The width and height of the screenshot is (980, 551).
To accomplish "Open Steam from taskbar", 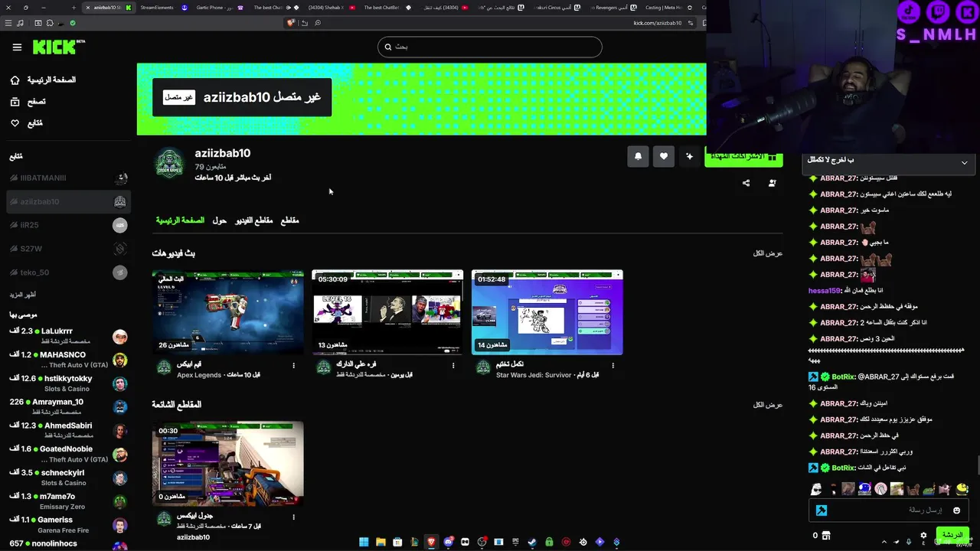I will pyautogui.click(x=532, y=542).
